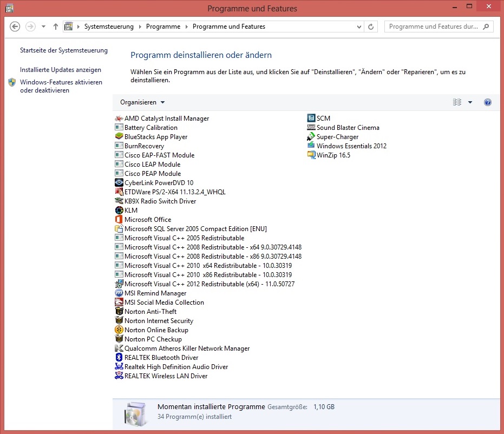
Task: Open the recent locations dropdown arrow
Action: coord(43,27)
